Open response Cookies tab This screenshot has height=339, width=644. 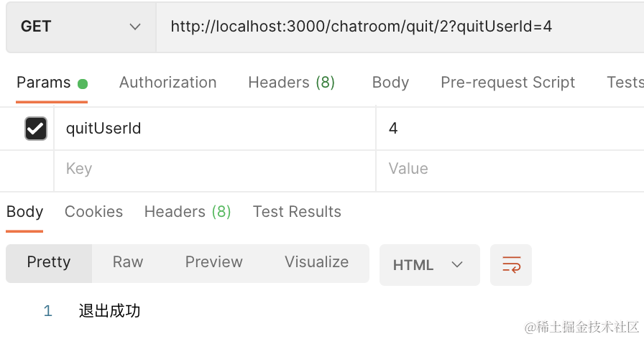coord(93,212)
